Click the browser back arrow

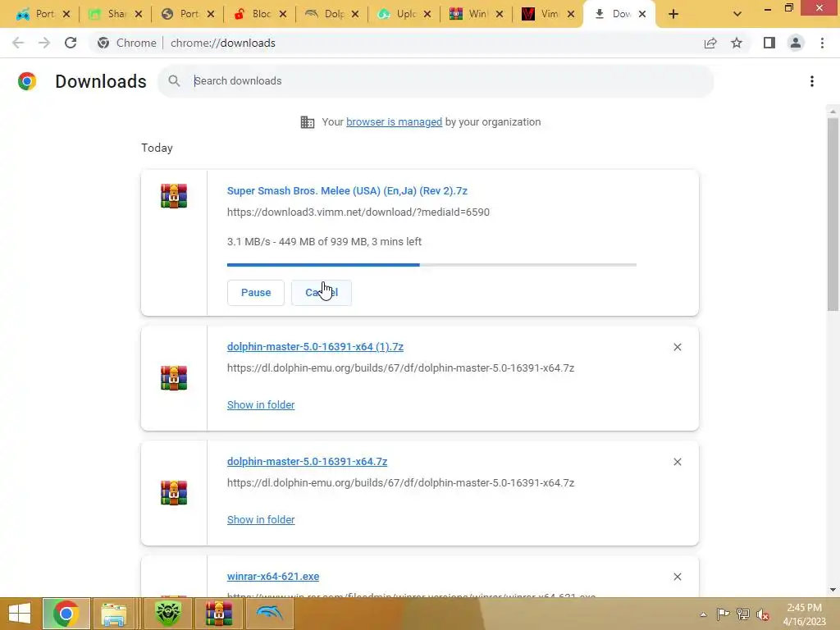18,43
